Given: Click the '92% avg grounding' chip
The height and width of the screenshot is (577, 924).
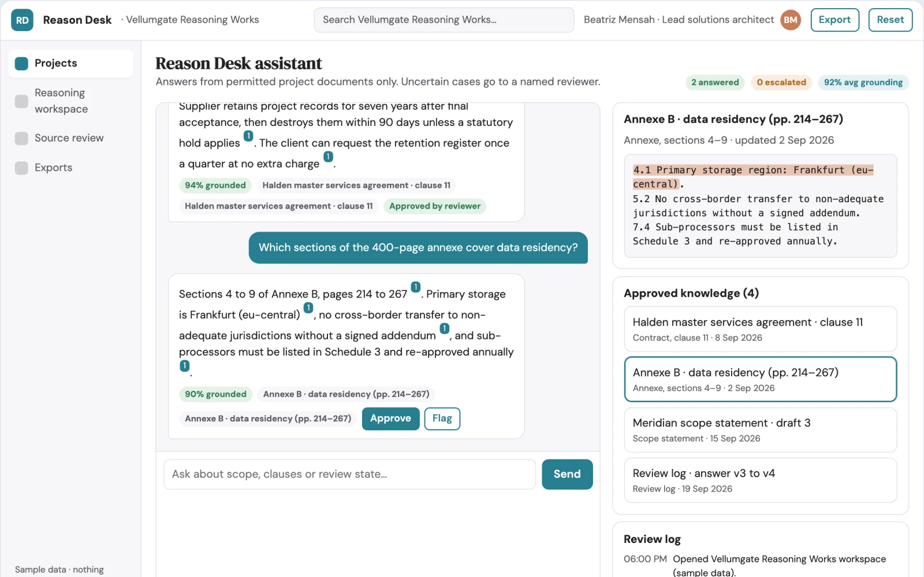Looking at the screenshot, I should [x=863, y=83].
